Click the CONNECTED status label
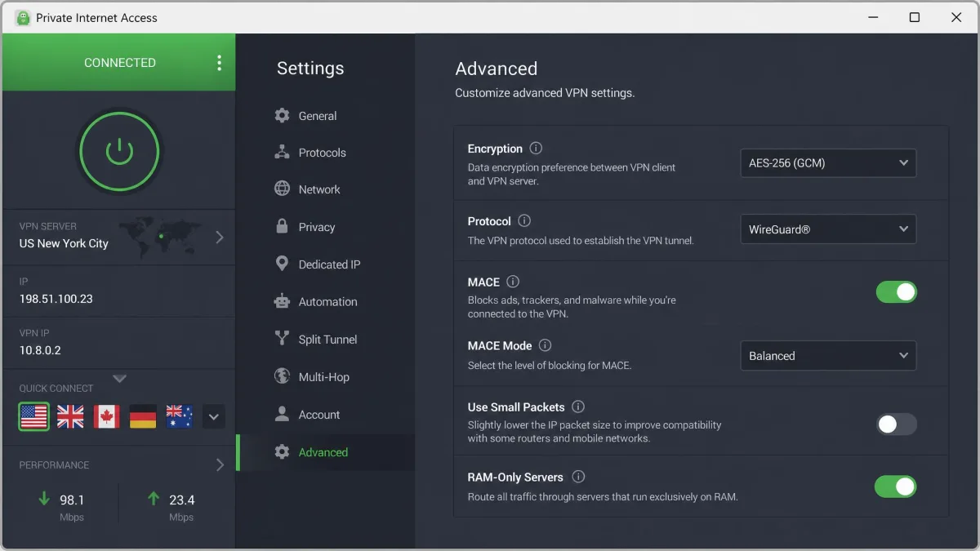980x551 pixels. tap(120, 63)
